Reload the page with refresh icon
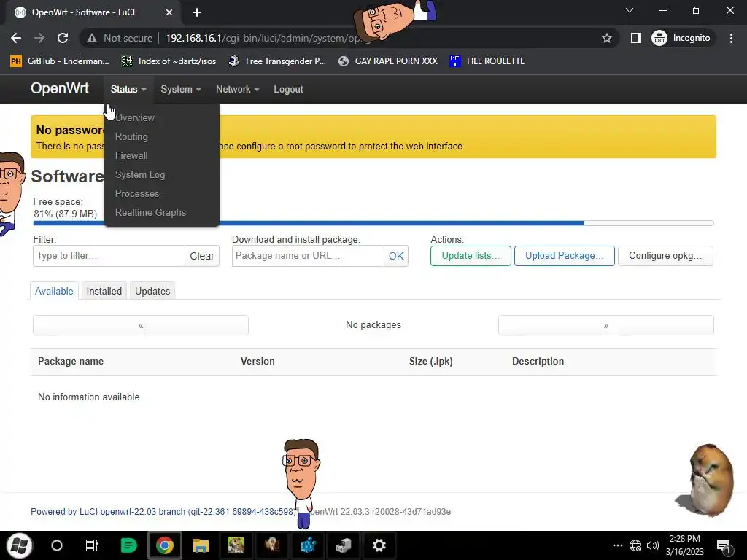 pyautogui.click(x=63, y=38)
